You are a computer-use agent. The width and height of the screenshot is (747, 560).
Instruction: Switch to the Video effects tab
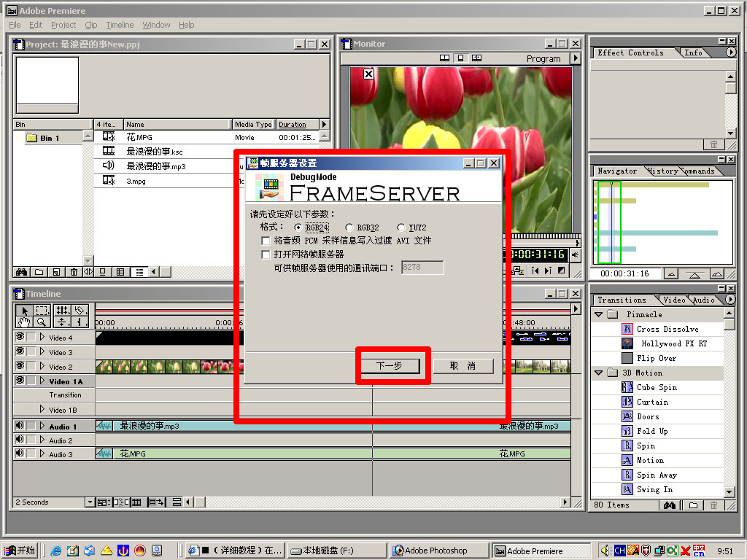pos(674,300)
